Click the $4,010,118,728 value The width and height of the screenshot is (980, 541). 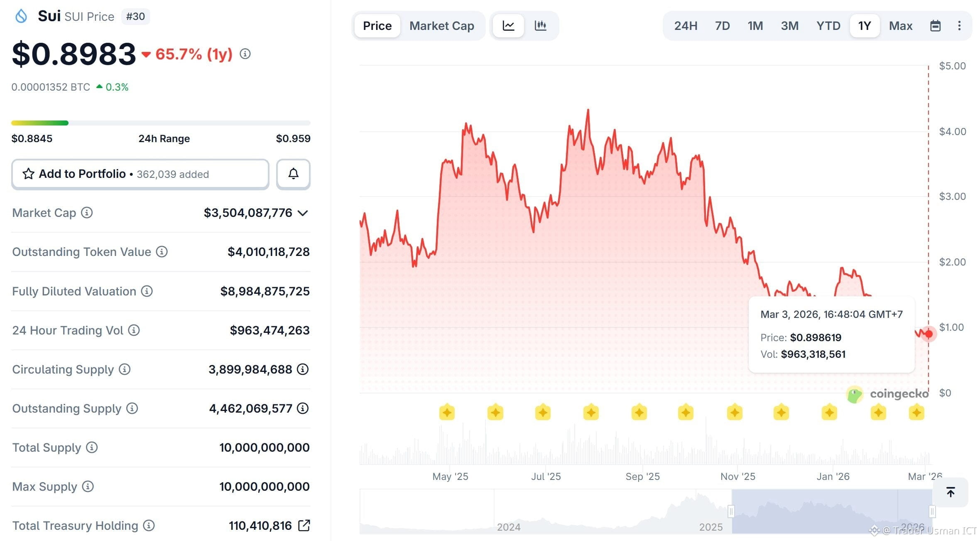click(x=269, y=252)
